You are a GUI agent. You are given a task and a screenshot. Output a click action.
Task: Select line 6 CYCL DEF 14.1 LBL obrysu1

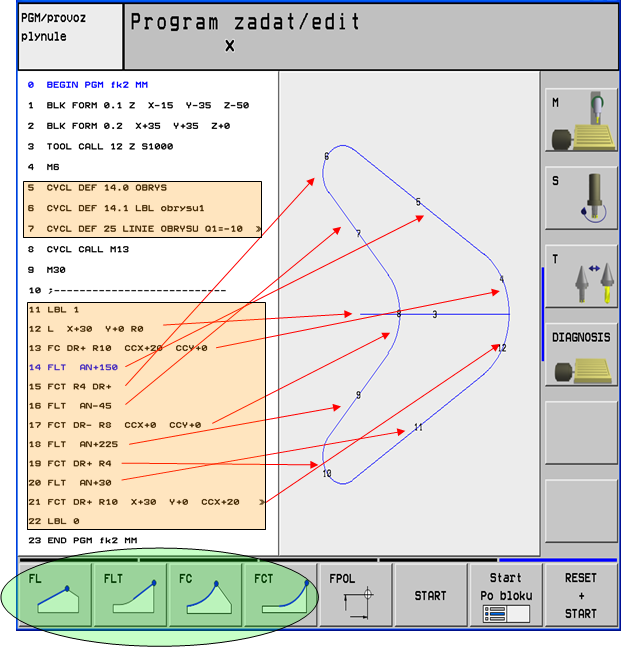point(116,208)
